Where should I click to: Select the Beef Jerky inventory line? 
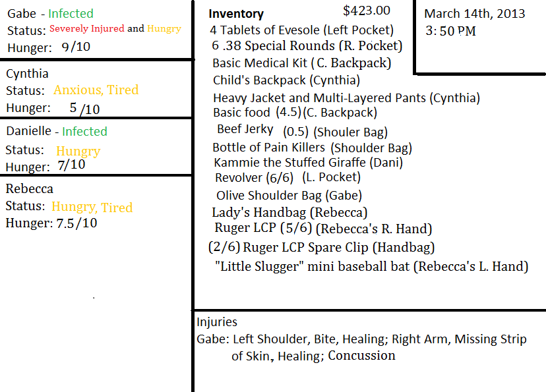(x=301, y=130)
